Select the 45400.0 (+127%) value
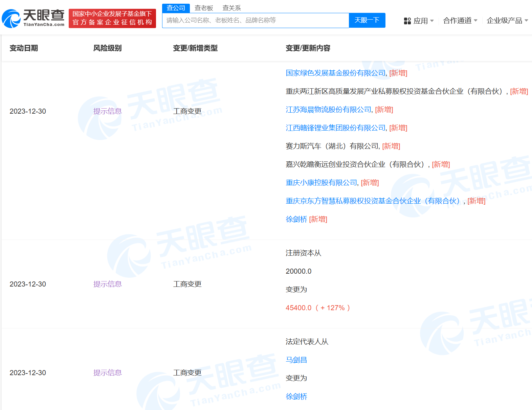The height and width of the screenshot is (410, 532). 318,308
